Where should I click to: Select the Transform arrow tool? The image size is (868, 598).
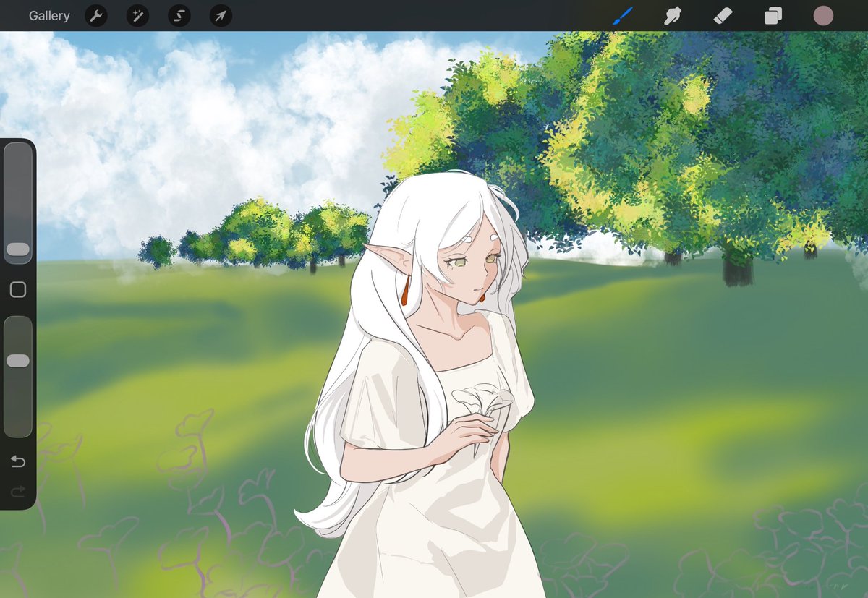(221, 16)
